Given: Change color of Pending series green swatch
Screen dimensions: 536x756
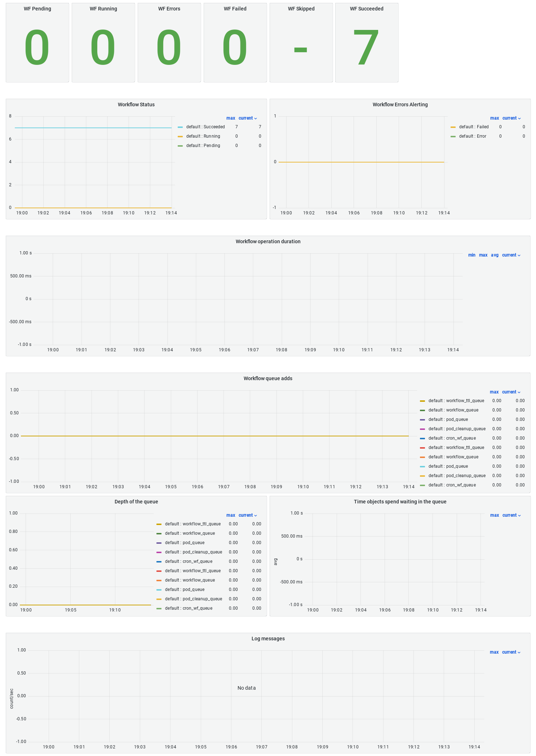Looking at the screenshot, I should tap(180, 146).
